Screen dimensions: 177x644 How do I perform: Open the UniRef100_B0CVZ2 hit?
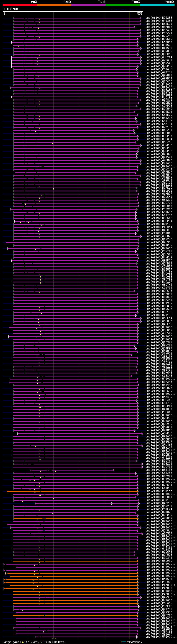[159, 467]
